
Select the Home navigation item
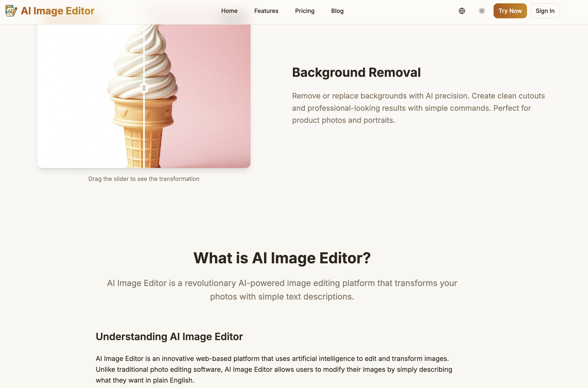click(229, 11)
